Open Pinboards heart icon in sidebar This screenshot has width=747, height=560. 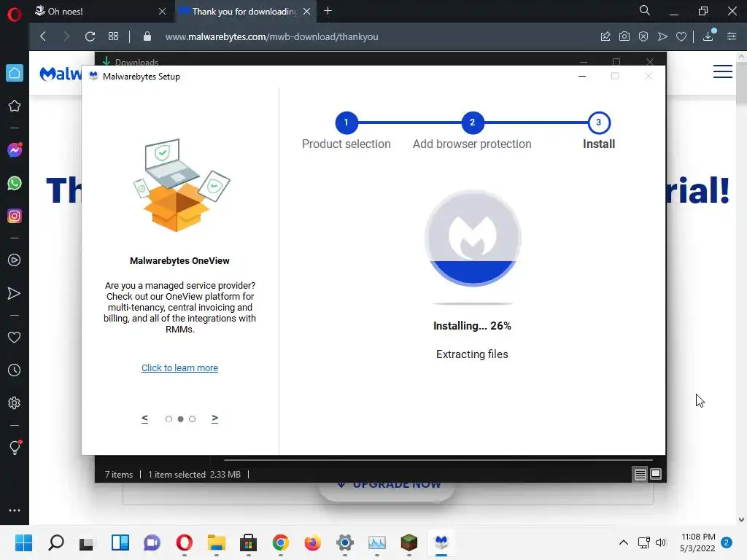coord(15,337)
